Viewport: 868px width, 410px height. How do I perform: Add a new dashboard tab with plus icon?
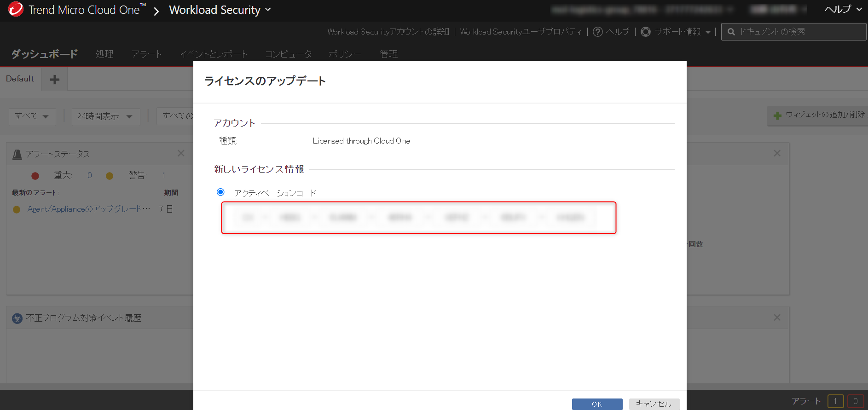coord(55,80)
